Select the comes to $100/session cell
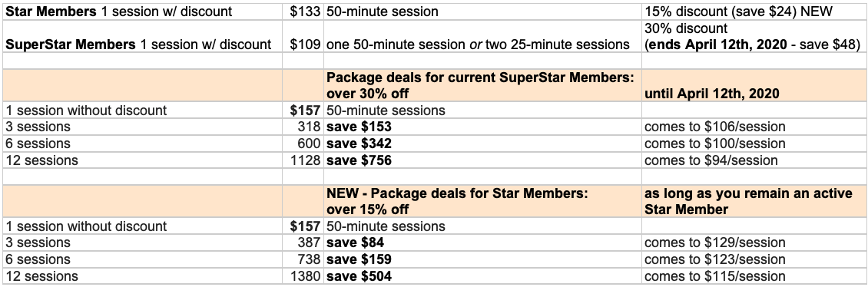The image size is (868, 287). pyautogui.click(x=754, y=143)
